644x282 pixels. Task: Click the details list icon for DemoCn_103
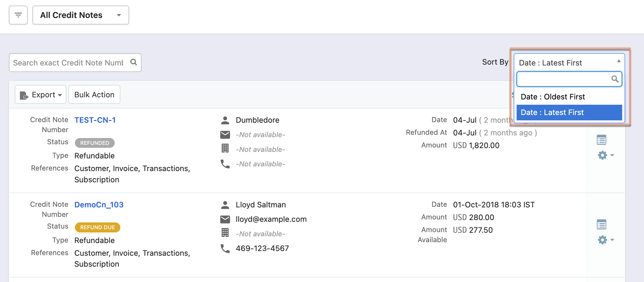pyautogui.click(x=601, y=224)
